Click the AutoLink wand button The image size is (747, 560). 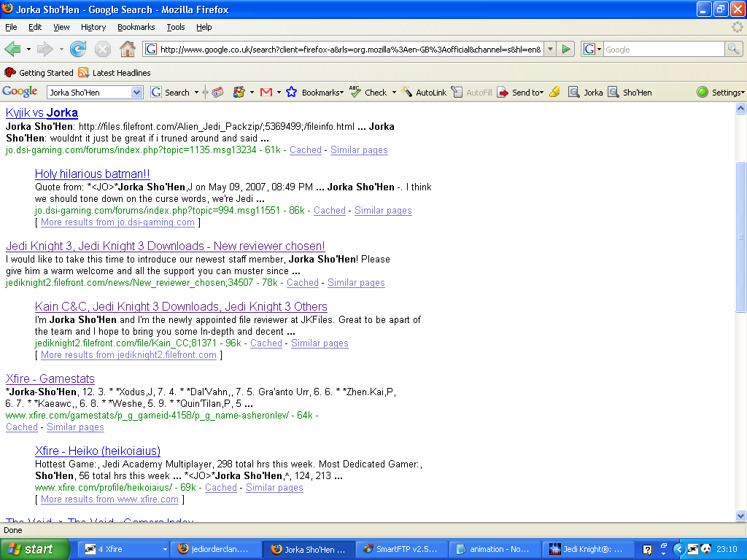point(424,93)
